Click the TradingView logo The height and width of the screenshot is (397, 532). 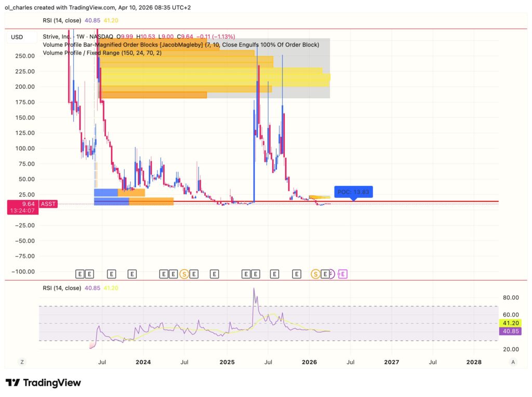[x=44, y=383]
